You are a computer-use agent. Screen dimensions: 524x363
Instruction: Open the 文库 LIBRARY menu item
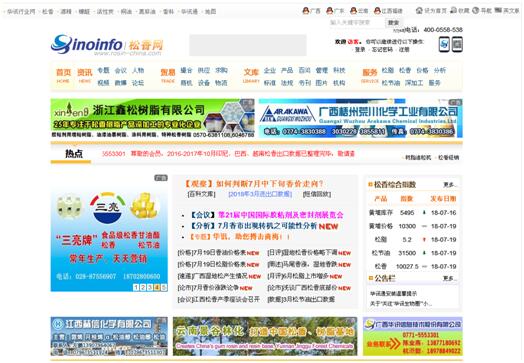(x=251, y=76)
